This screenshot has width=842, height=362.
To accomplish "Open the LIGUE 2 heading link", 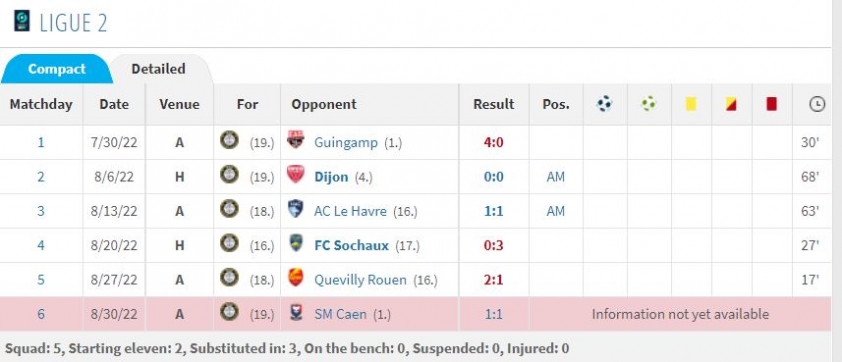I will [73, 23].
